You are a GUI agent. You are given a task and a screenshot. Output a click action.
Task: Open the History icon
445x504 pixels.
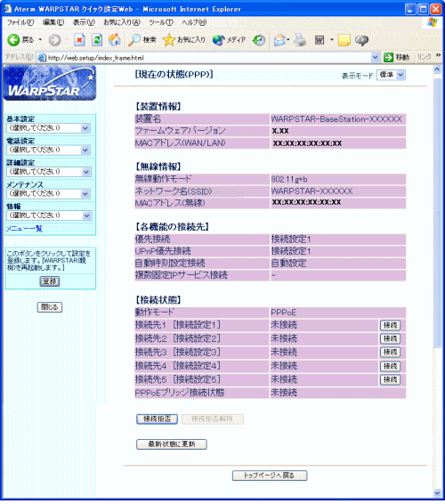[259, 40]
